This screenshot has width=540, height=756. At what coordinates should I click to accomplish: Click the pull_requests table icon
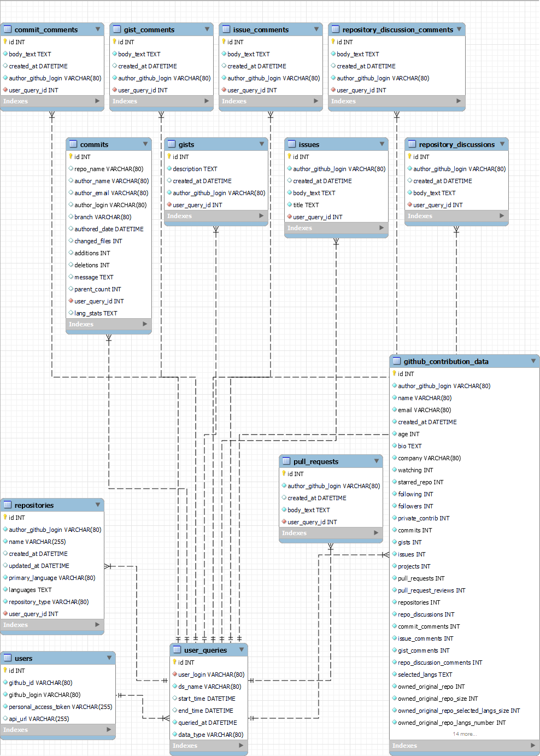click(286, 461)
